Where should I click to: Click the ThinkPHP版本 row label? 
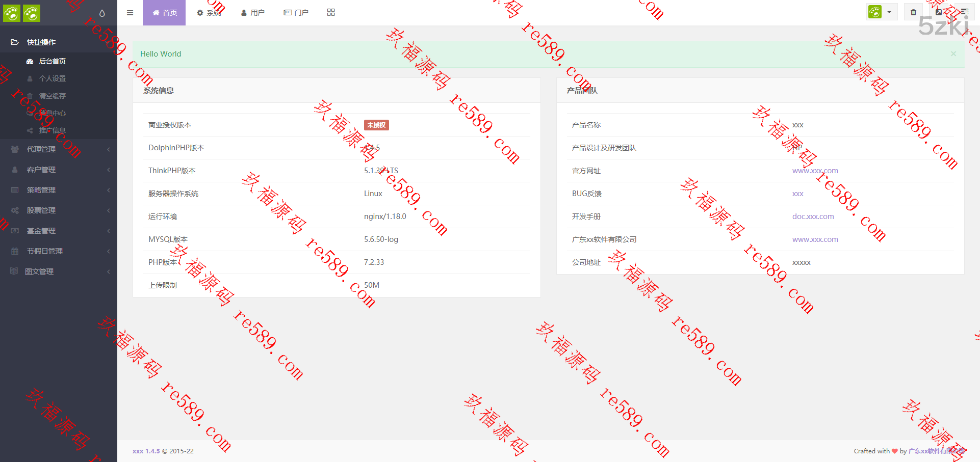point(172,171)
